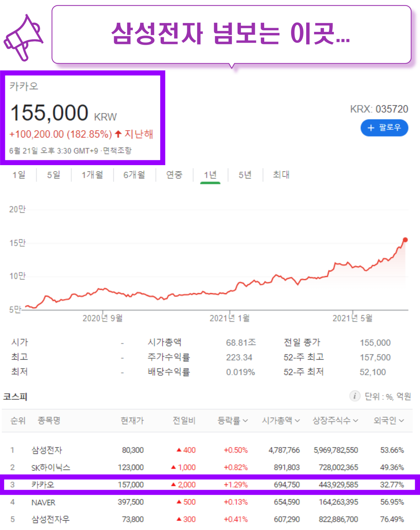420x530 pixels.
Task: Open 카카오 in the KOSPI table
Action: click(x=43, y=485)
